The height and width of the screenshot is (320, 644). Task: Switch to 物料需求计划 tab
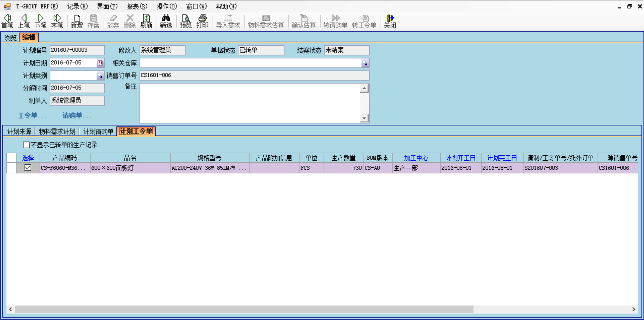click(57, 131)
